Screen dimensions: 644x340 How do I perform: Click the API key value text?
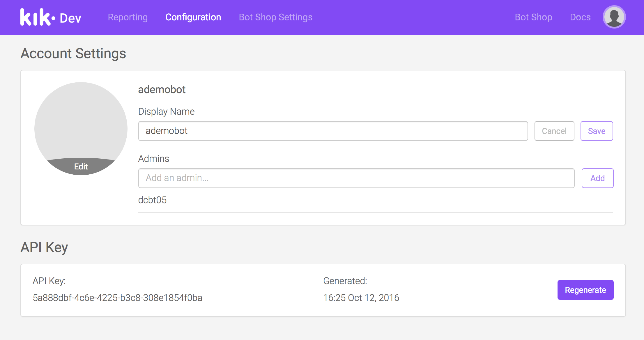pyautogui.click(x=117, y=298)
